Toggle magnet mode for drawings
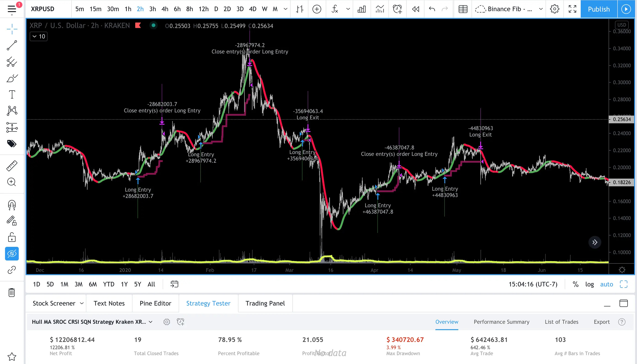This screenshot has height=364, width=637. (x=12, y=205)
